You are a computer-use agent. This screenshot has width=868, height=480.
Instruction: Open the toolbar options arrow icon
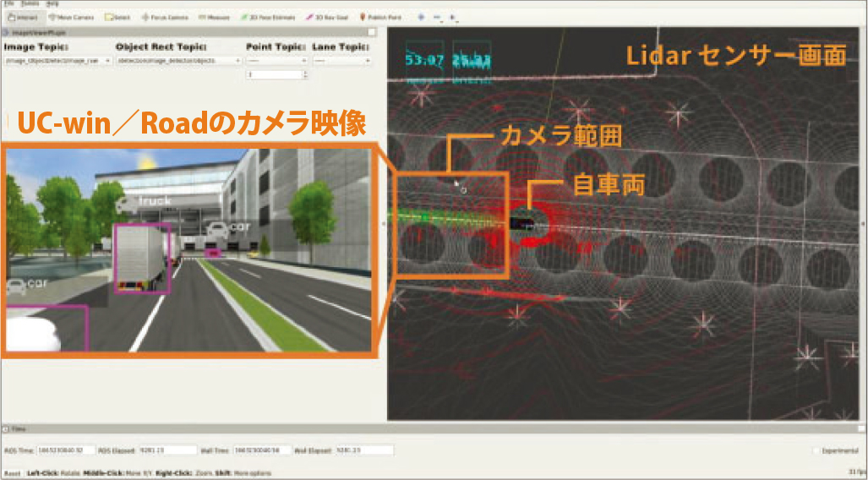[x=453, y=18]
